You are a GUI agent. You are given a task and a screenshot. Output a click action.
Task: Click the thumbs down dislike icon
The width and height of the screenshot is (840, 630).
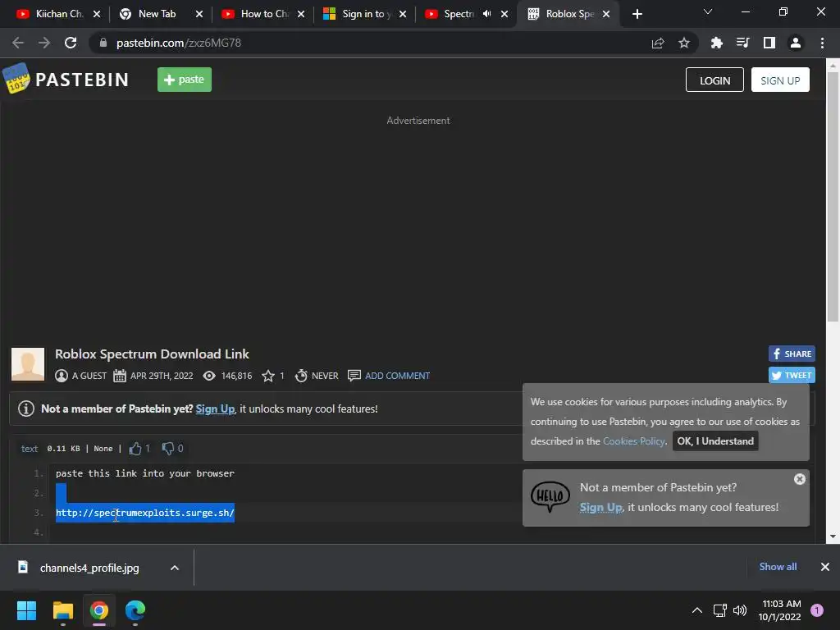168,449
